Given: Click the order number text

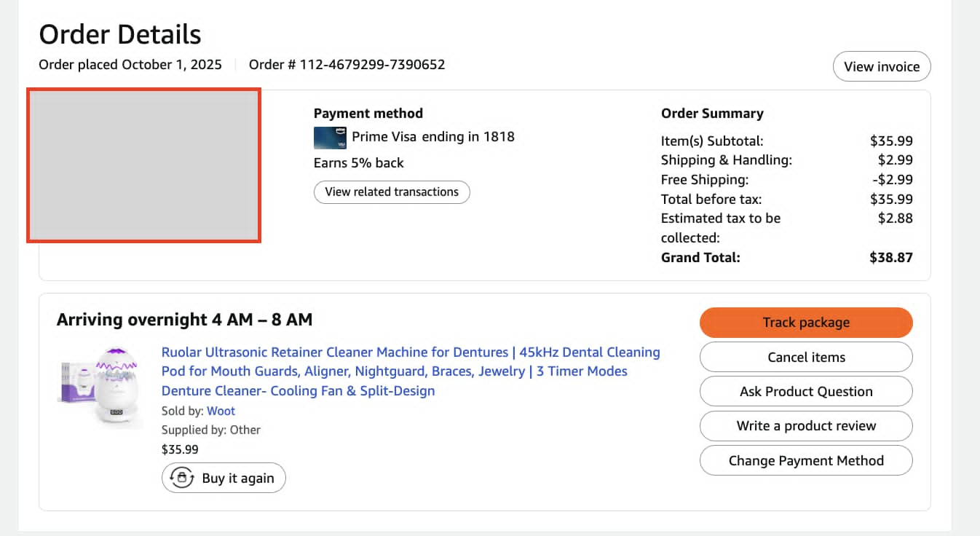Looking at the screenshot, I should click(347, 64).
